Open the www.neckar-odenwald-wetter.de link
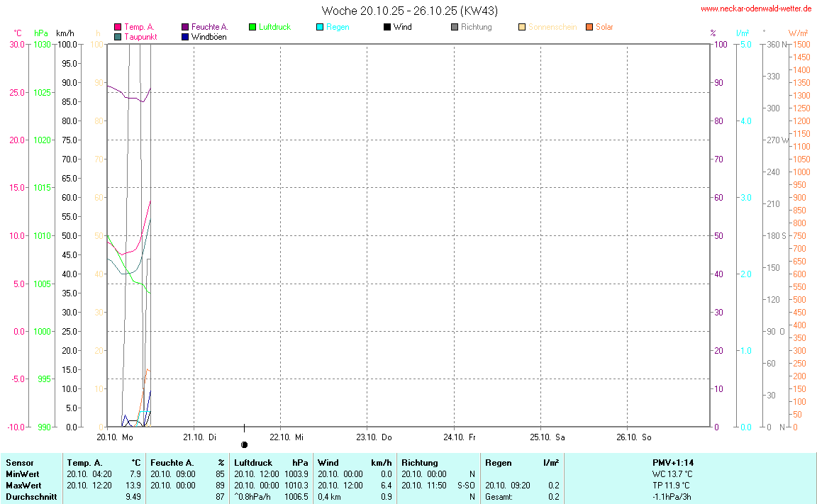The height and width of the screenshot is (504, 817). point(756,9)
